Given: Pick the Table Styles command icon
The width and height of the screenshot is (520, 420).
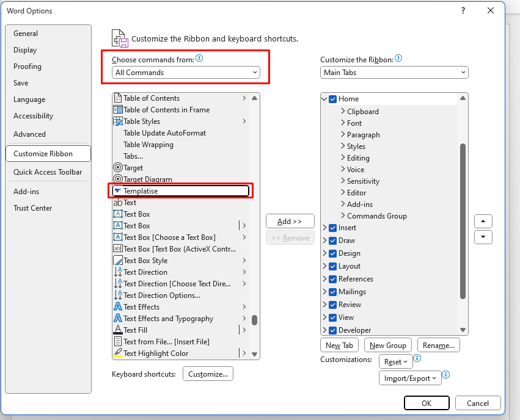Looking at the screenshot, I should (118, 121).
